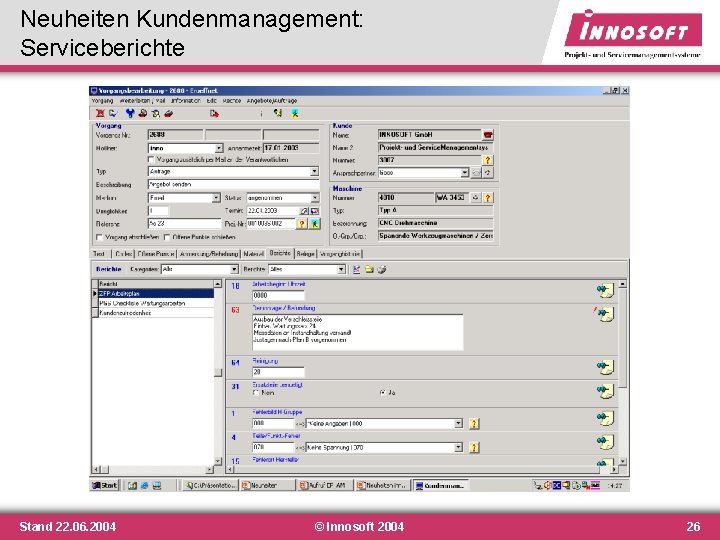Click the red telephone toolbar icon
This screenshot has height=540, width=720.
coord(169,113)
